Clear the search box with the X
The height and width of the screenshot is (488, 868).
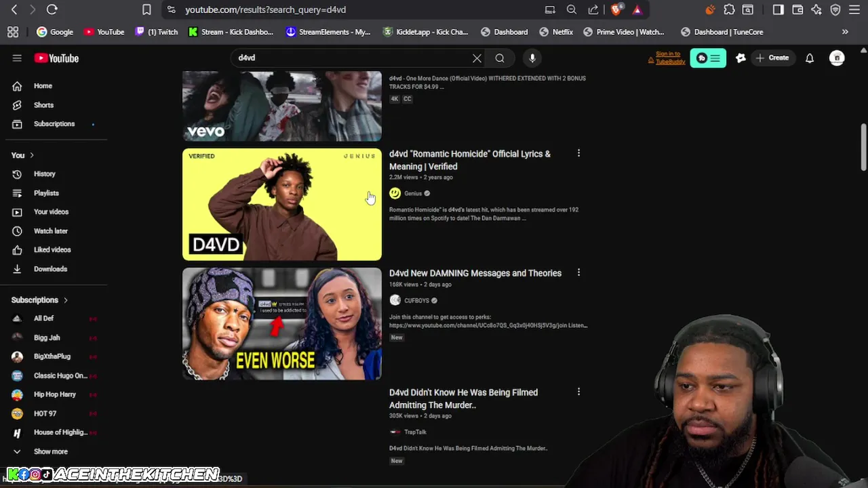click(x=477, y=58)
